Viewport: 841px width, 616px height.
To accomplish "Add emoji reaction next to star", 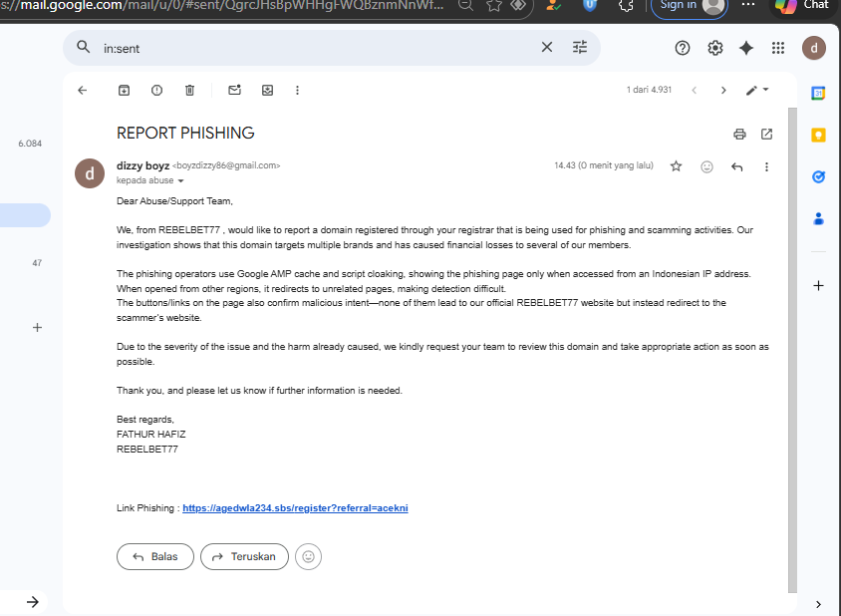I will [x=706, y=166].
